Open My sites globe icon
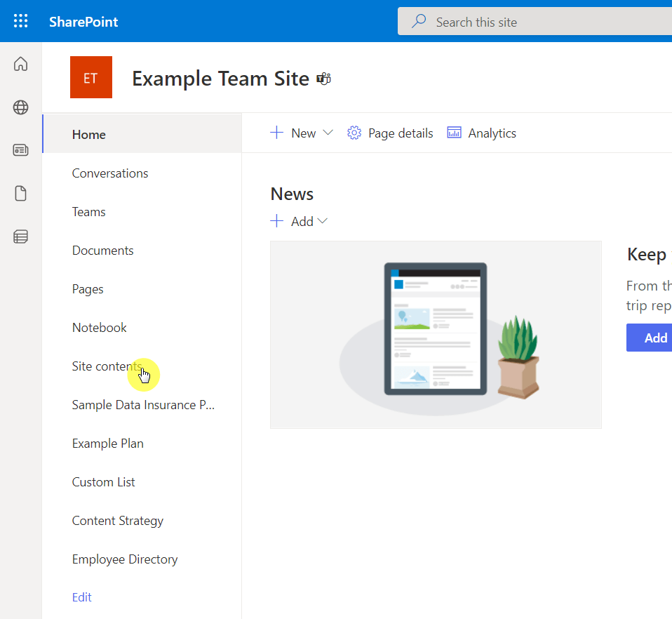Screen dimensions: 672x619 tap(20, 107)
